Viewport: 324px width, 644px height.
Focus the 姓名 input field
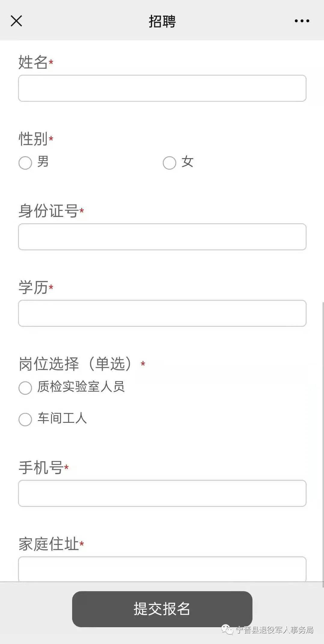(x=162, y=88)
